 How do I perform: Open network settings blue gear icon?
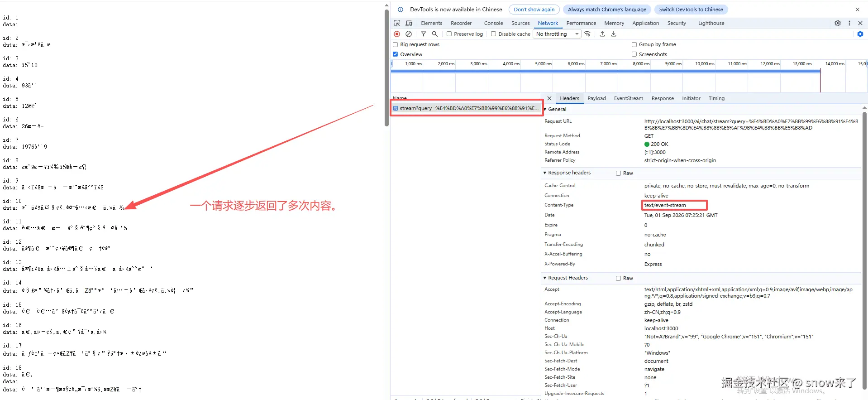[860, 34]
